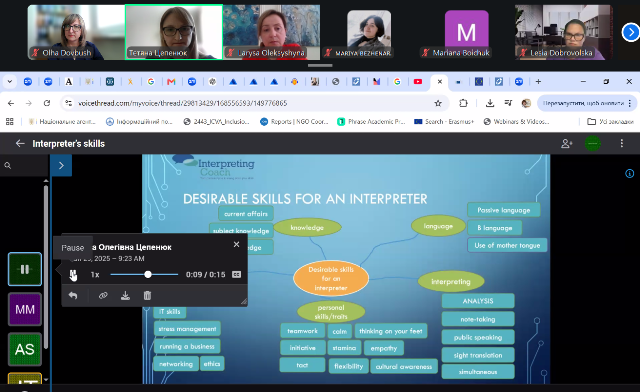This screenshot has height=392, width=640.
Task: Select Mariana Boichuk participant tile
Action: (466, 32)
